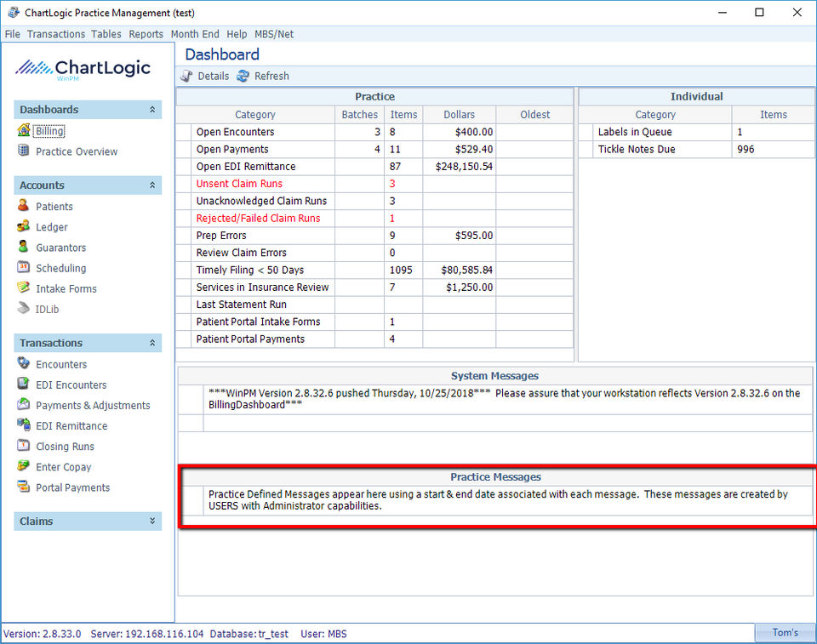817x644 pixels.
Task: Click the EDI Remittance icon
Action: tap(24, 425)
